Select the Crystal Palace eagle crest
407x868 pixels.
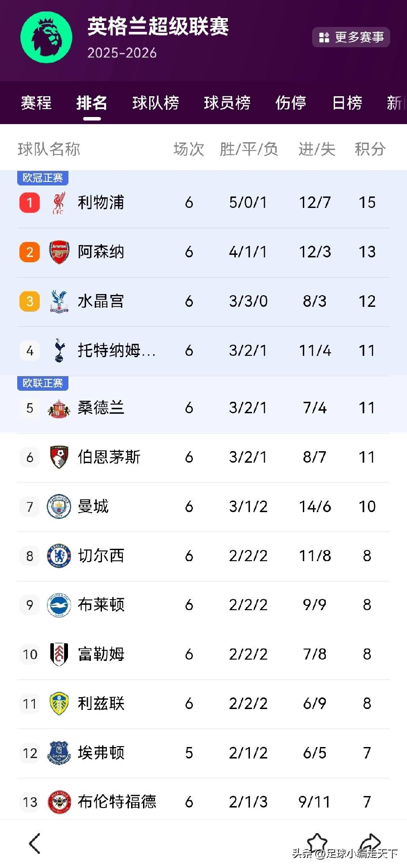59,302
